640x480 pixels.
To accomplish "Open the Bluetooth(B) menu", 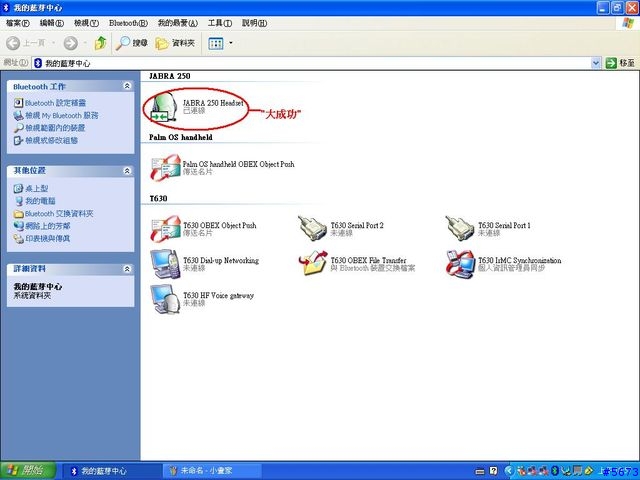I will [x=128, y=23].
